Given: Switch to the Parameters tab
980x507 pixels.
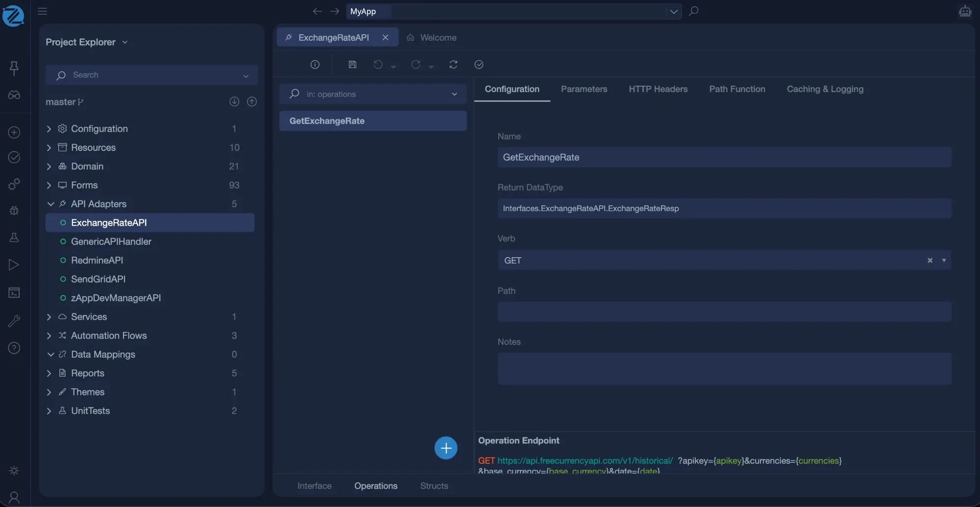Looking at the screenshot, I should tap(584, 89).
